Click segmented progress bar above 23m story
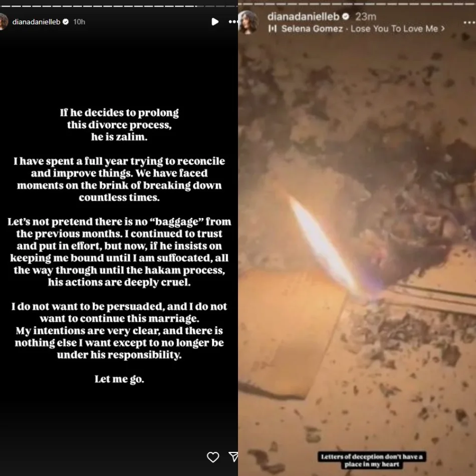 point(357,4)
